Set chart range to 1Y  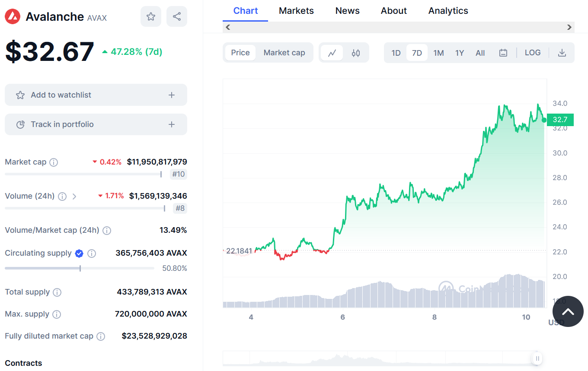pyautogui.click(x=460, y=53)
